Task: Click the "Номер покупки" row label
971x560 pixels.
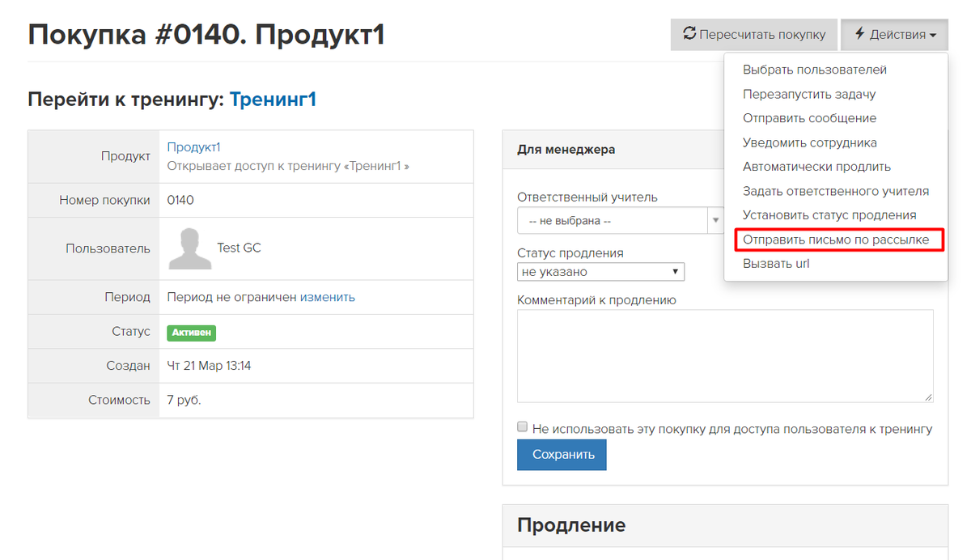Action: pyautogui.click(x=105, y=200)
